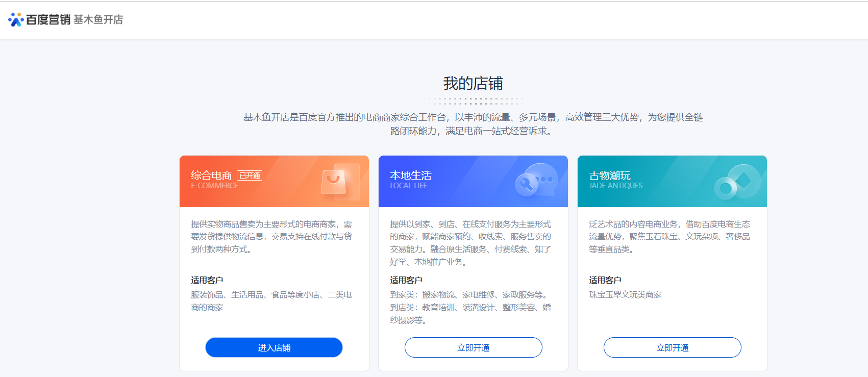
Task: Select the 本地生活 card heading
Action: click(410, 175)
